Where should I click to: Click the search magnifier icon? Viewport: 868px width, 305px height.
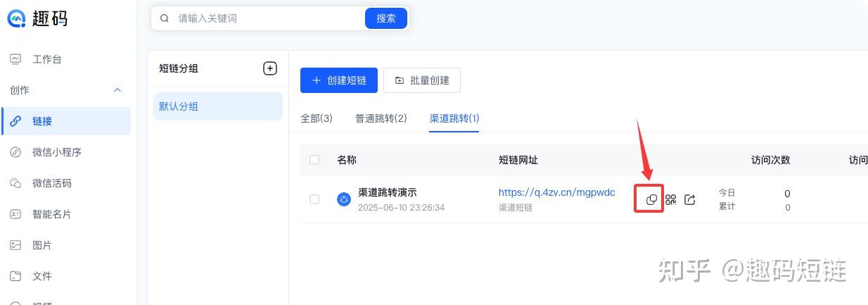tap(165, 18)
